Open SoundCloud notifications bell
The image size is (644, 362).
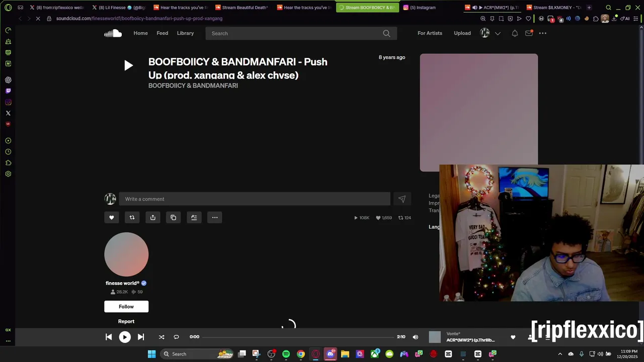click(x=515, y=33)
